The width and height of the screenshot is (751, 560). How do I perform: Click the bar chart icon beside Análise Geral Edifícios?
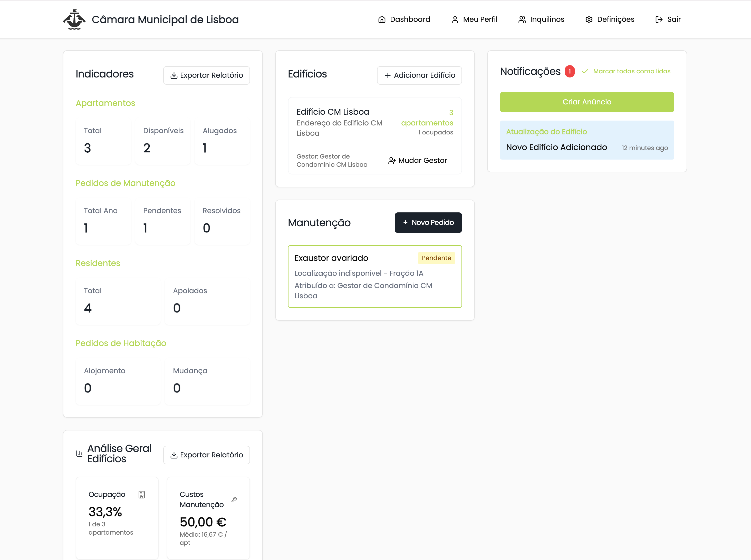79,453
